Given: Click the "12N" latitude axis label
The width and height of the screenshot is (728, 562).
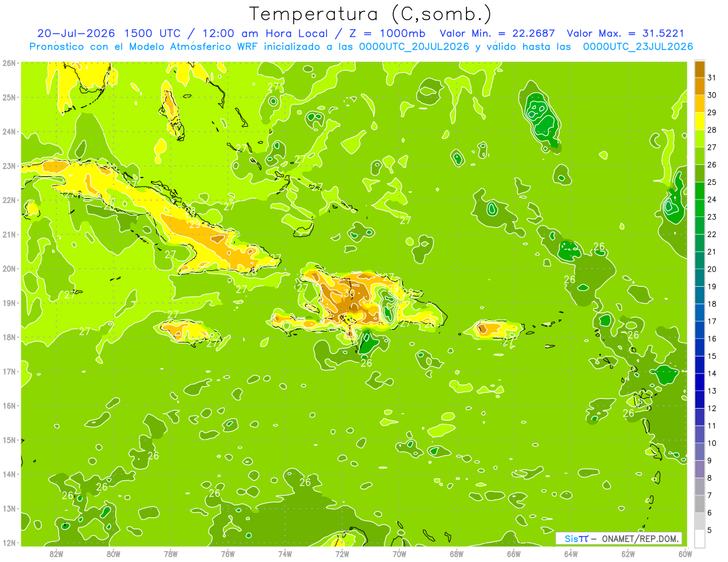Looking at the screenshot, I should [x=8, y=543].
